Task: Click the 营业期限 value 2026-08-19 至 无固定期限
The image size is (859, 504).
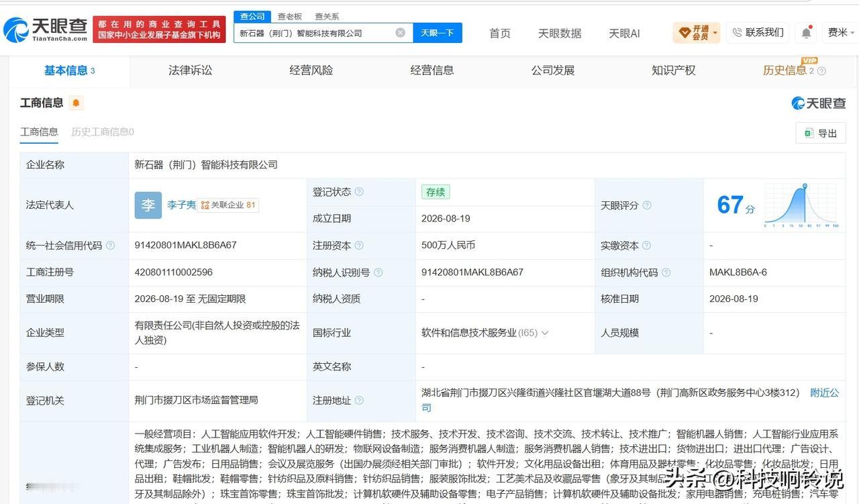Action: (191, 299)
